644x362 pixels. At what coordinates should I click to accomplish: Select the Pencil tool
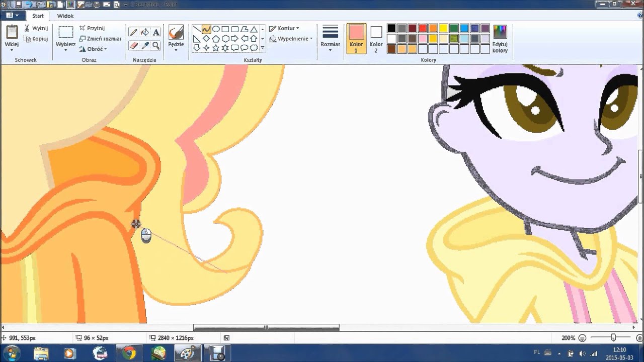coord(134,32)
